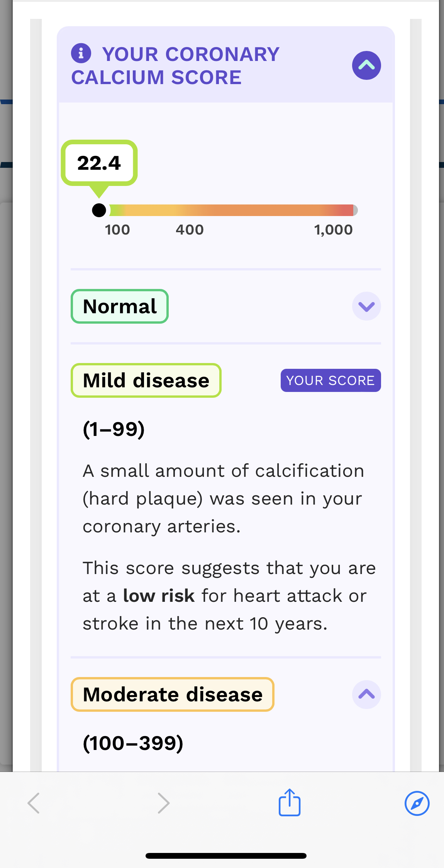Image resolution: width=444 pixels, height=868 pixels.
Task: Collapse the Moderate disease section
Action: pos(366,694)
